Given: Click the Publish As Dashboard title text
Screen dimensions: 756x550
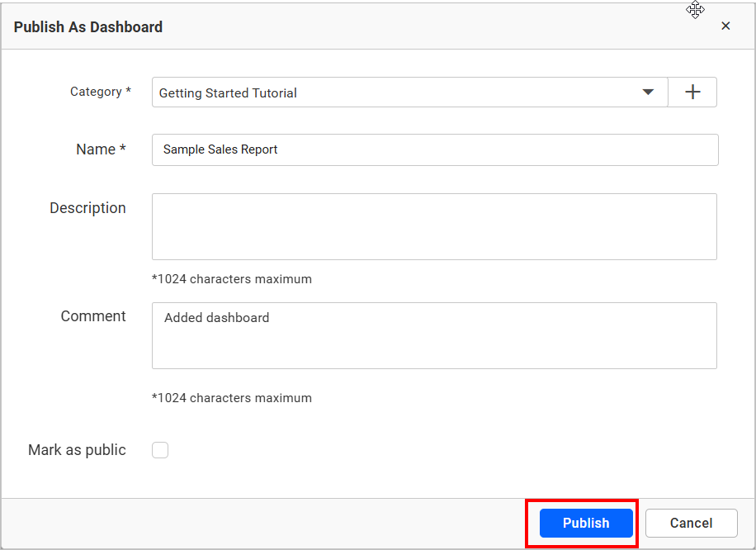Looking at the screenshot, I should [87, 26].
